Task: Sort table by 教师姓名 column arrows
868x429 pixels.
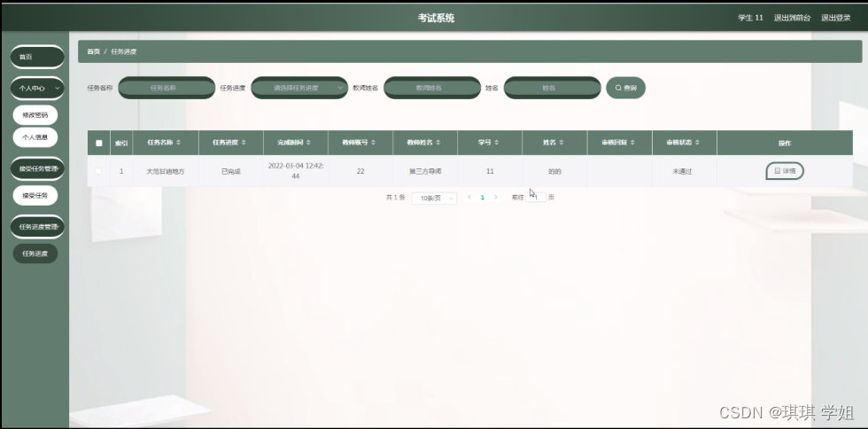Action: click(438, 143)
